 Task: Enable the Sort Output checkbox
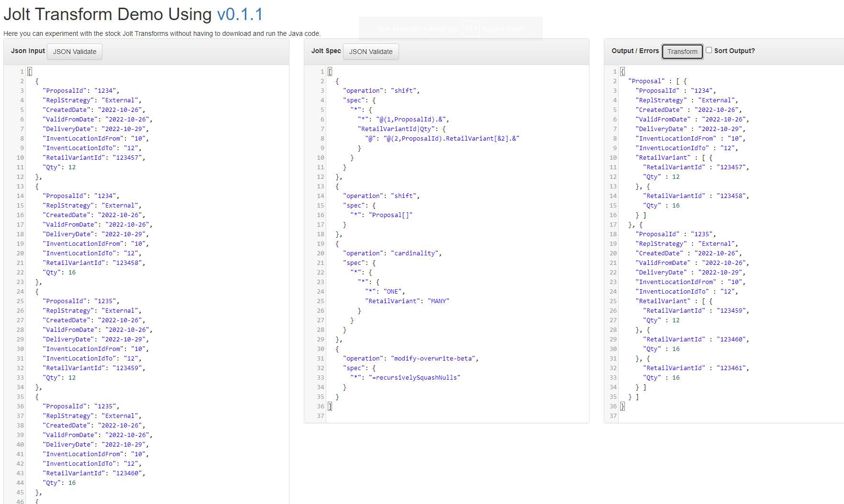coord(709,50)
